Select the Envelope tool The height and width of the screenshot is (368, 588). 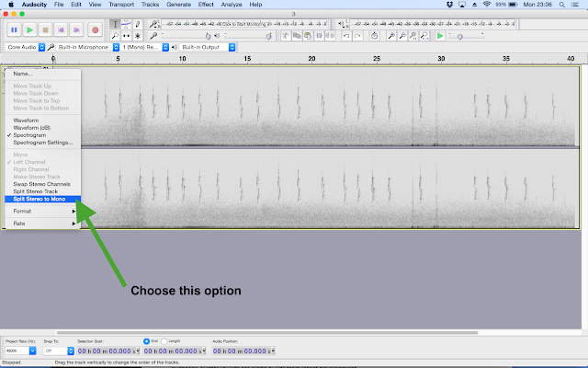click(127, 25)
